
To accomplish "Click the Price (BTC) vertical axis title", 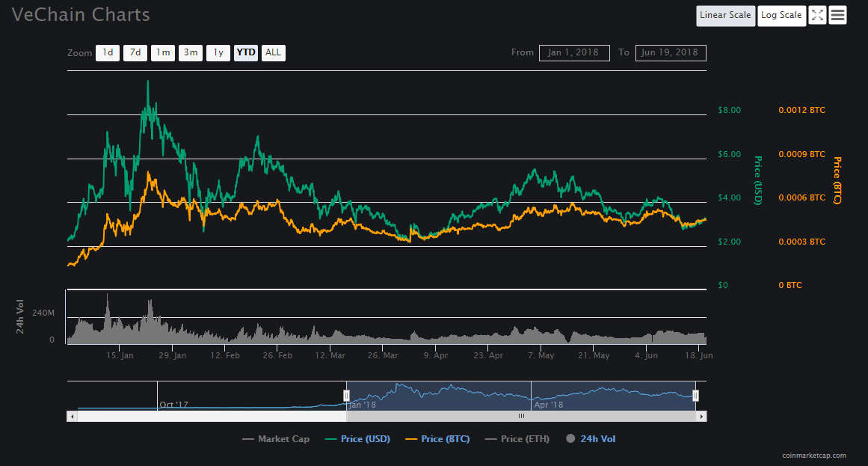I will 837,180.
